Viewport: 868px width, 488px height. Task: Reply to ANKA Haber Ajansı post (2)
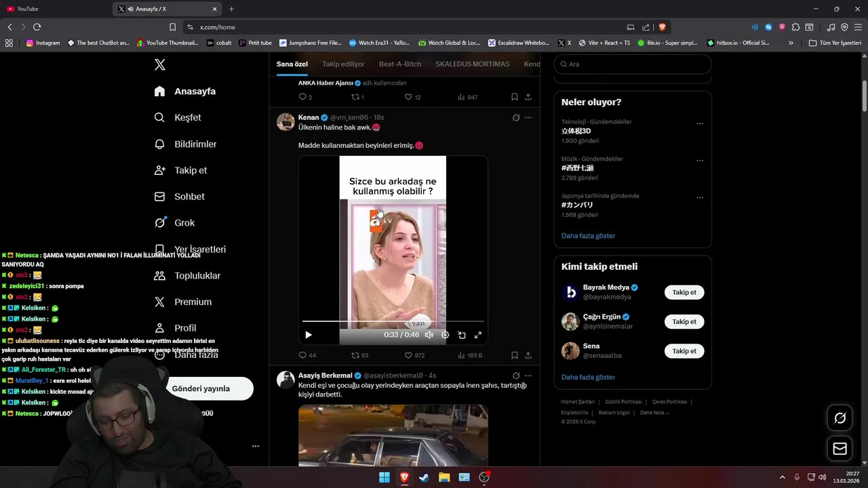click(x=305, y=97)
